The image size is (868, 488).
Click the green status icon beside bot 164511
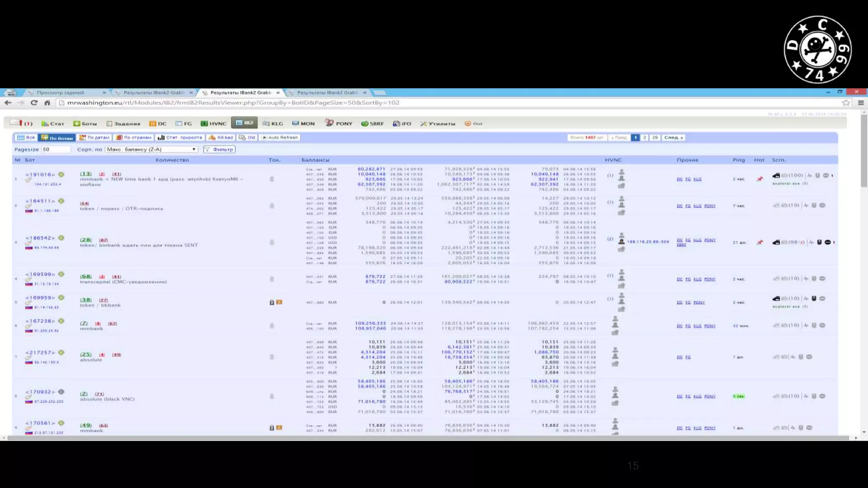pos(61,201)
